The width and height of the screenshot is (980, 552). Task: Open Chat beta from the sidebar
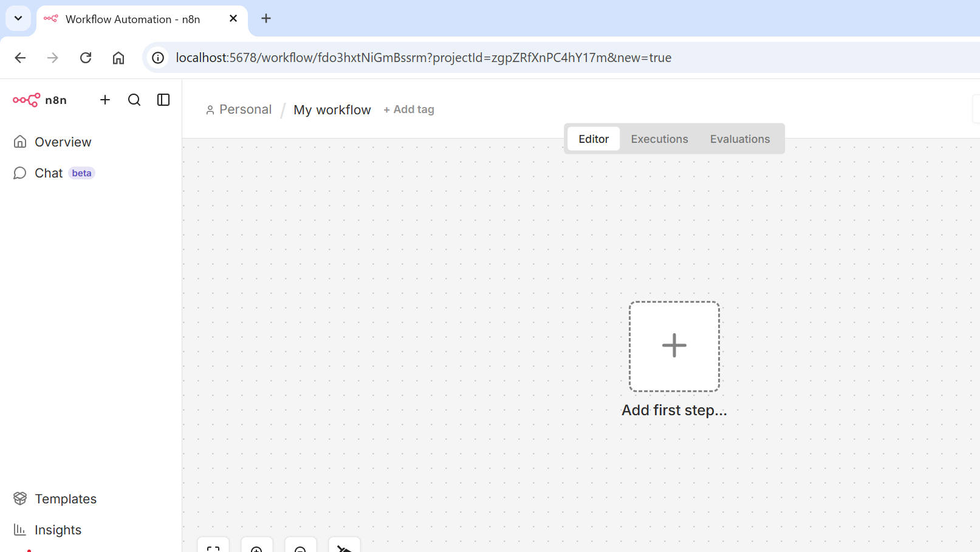(49, 173)
